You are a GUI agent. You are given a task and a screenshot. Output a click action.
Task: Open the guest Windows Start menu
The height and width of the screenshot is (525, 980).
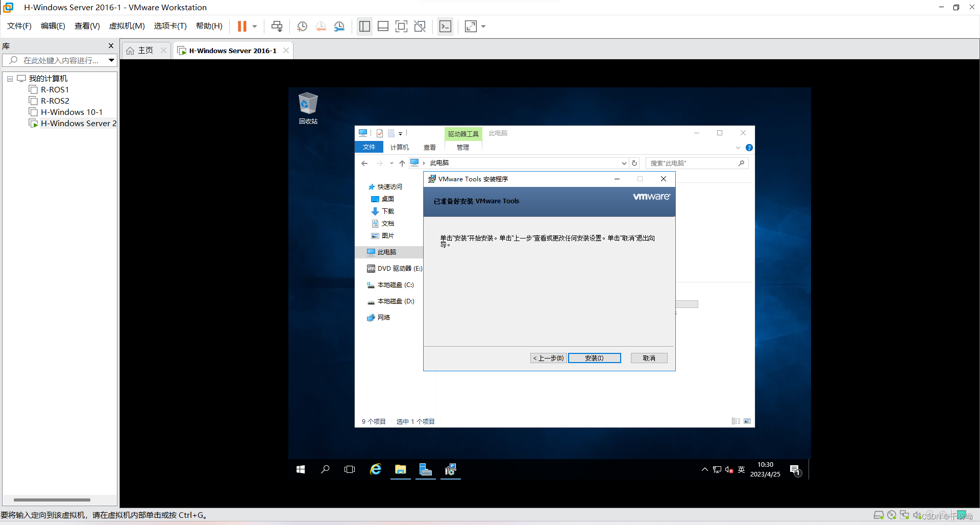(x=301, y=469)
